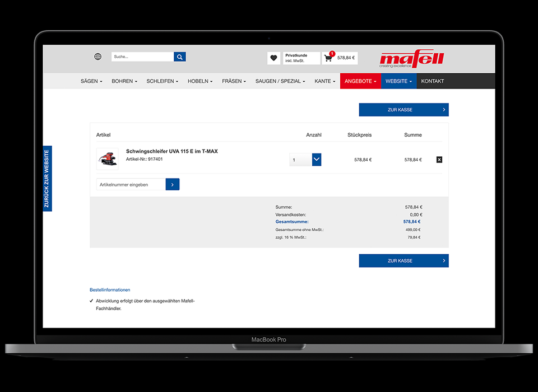Expand the SAUGEN / SPEZIAL menu

[x=280, y=81]
